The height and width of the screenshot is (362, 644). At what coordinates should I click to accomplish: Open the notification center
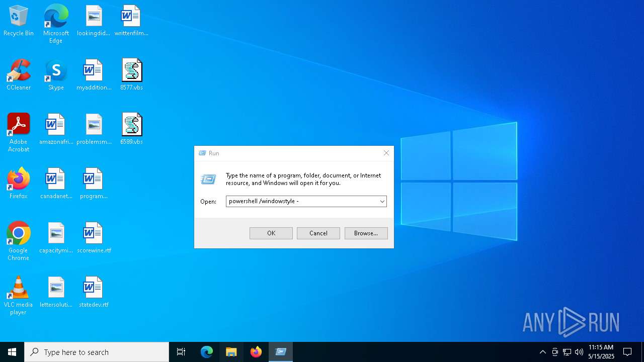627,352
